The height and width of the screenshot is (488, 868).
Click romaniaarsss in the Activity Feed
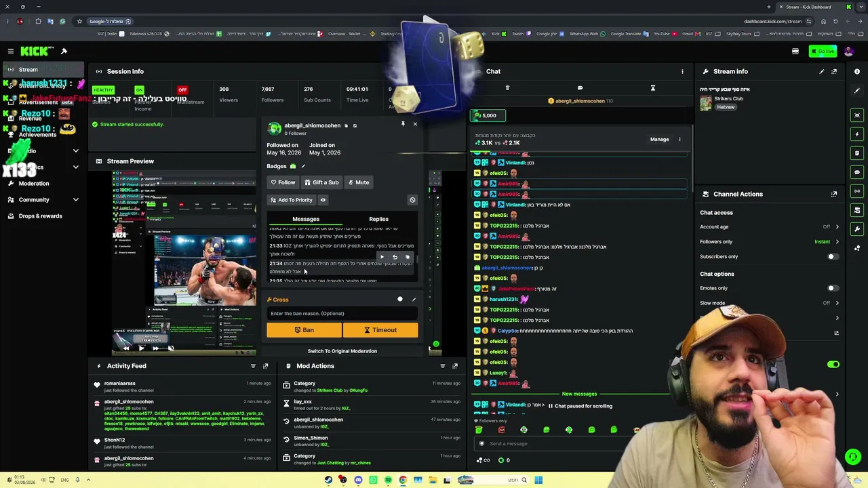point(120,383)
